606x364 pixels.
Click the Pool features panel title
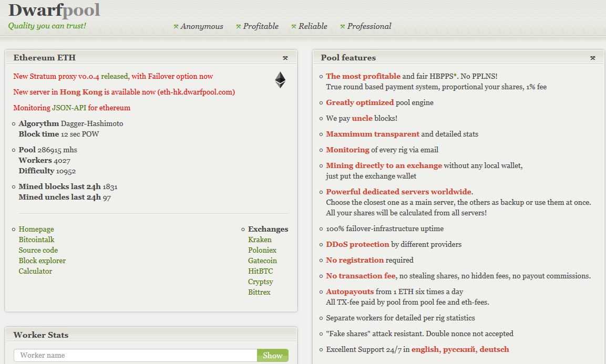tap(348, 58)
